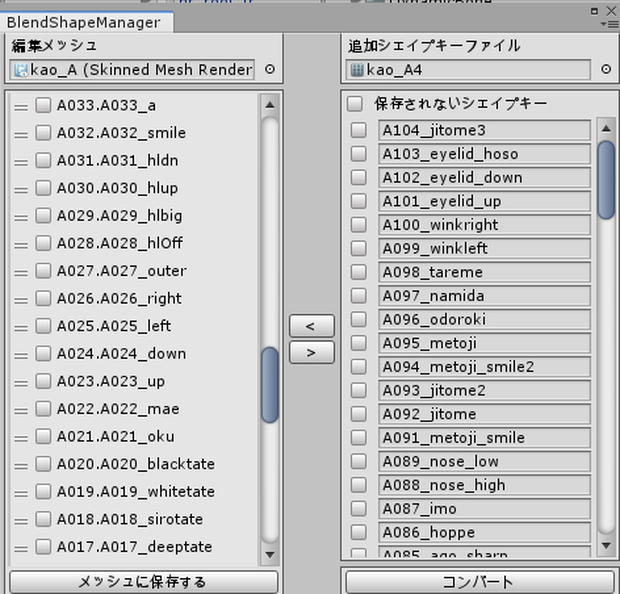Tick the A017.A017_deeptate checkbox
The image size is (620, 594).
[x=43, y=547]
